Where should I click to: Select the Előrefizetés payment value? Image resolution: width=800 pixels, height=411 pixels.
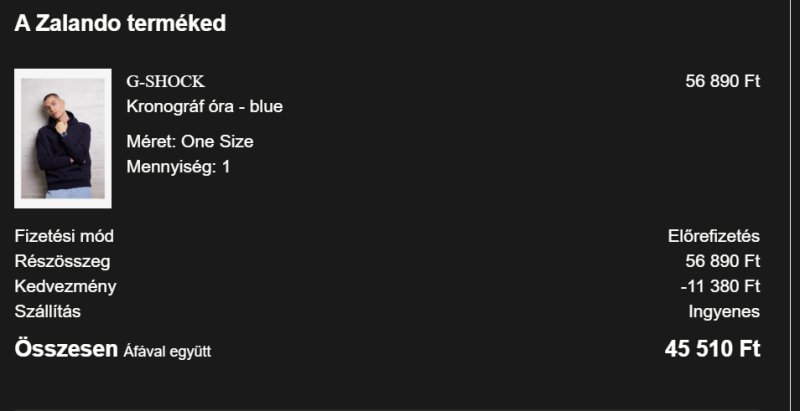(x=714, y=236)
